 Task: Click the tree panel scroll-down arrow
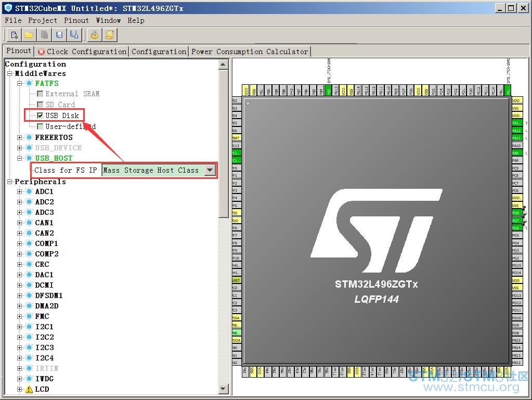click(x=223, y=389)
